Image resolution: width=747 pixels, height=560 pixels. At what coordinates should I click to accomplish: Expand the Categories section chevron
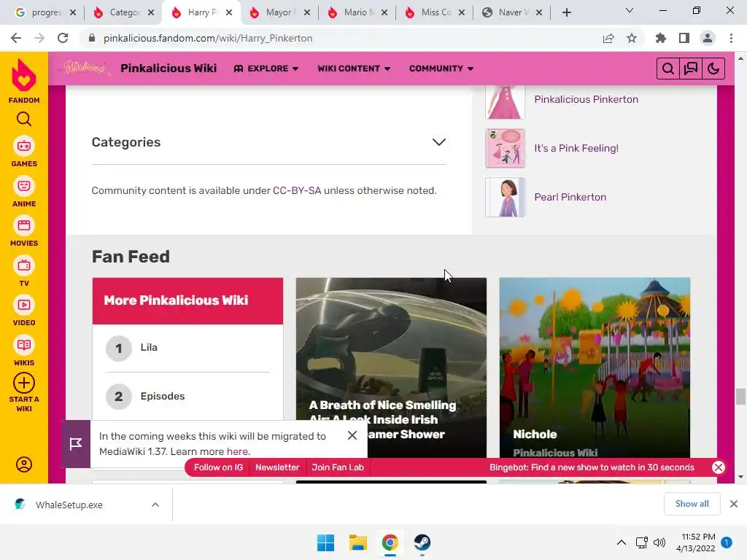[x=438, y=142]
